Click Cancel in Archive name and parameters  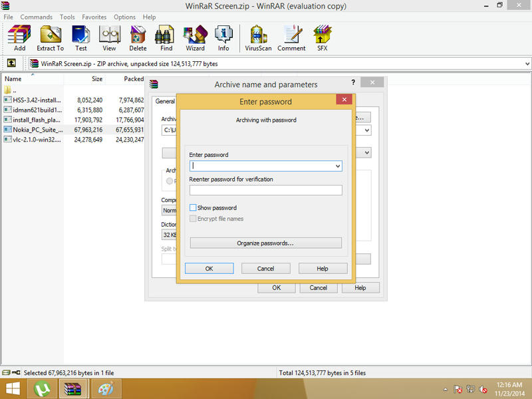319,288
